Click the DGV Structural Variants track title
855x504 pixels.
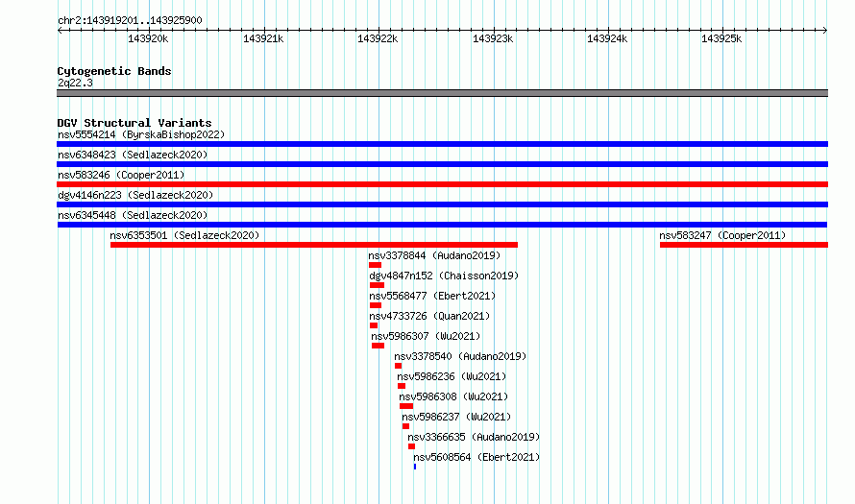(134, 123)
